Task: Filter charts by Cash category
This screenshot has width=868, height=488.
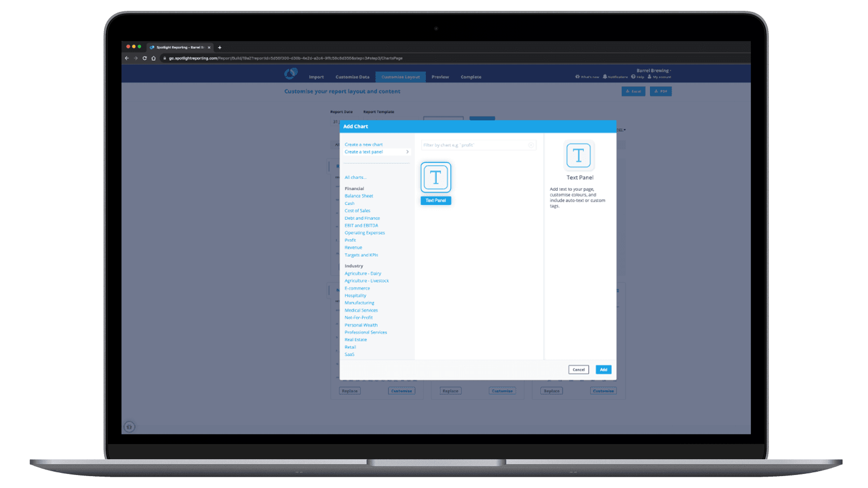Action: (x=349, y=203)
